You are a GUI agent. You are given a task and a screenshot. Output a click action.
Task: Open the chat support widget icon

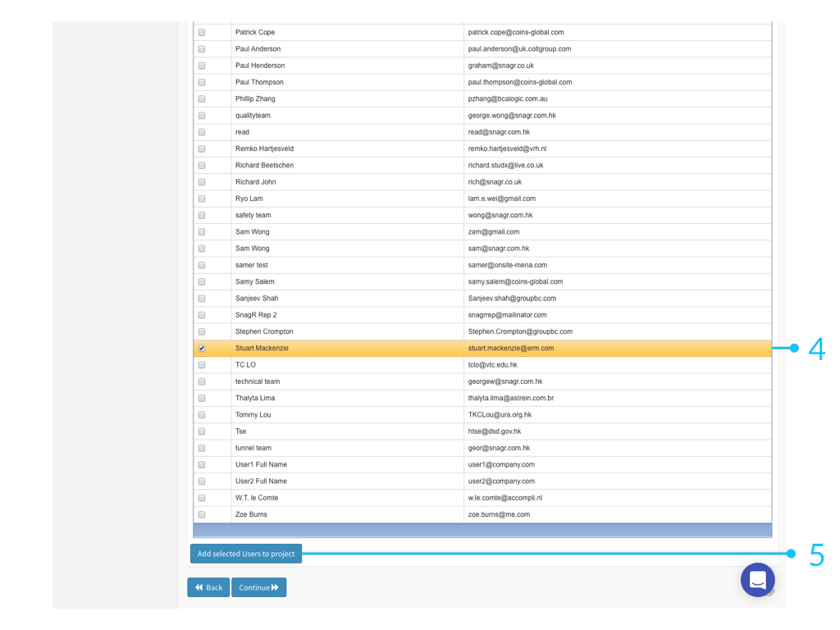[757, 580]
